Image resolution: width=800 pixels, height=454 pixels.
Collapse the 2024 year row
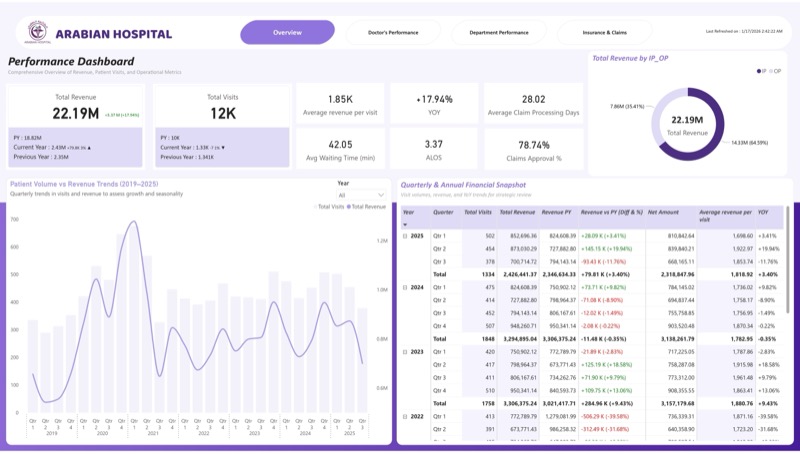(x=406, y=288)
